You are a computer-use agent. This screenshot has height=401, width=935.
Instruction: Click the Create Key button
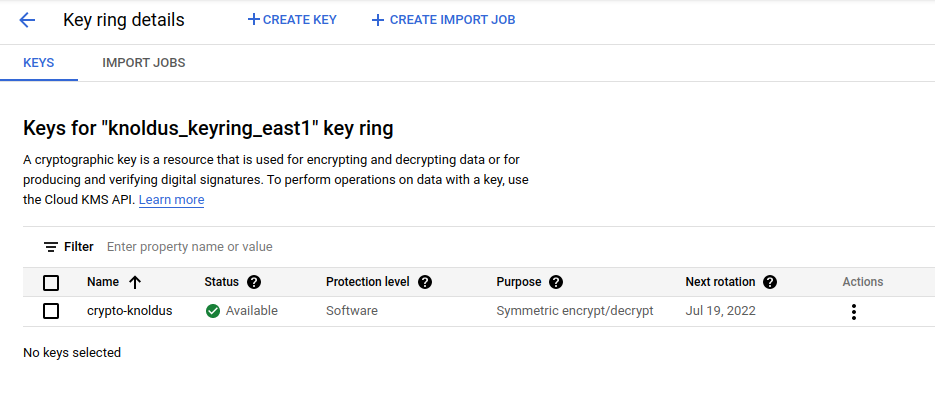pyautogui.click(x=292, y=20)
